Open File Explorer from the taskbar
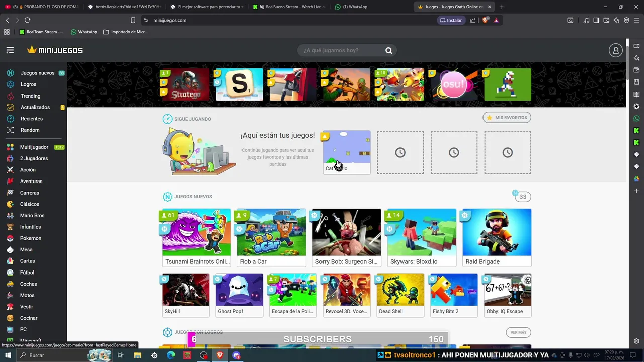 (x=138, y=355)
